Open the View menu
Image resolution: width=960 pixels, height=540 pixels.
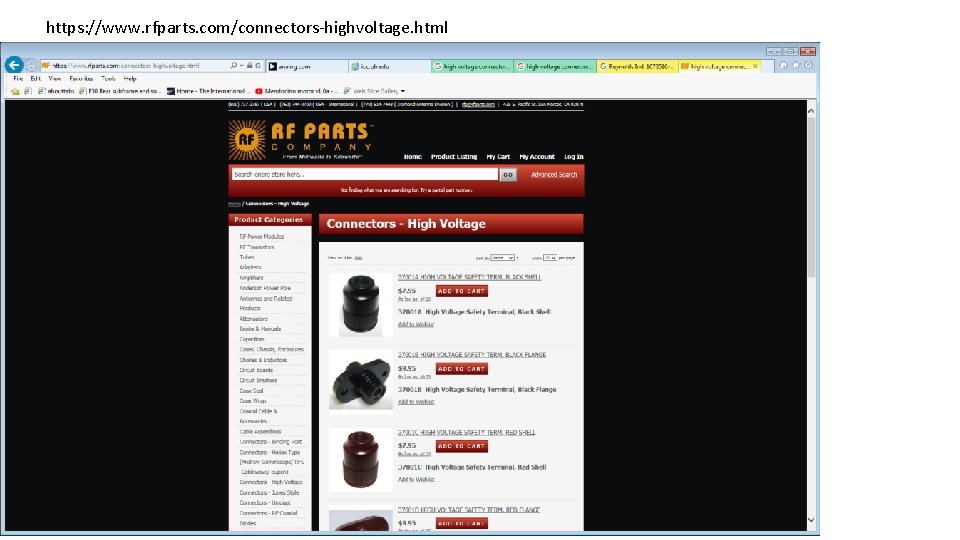pos(54,79)
